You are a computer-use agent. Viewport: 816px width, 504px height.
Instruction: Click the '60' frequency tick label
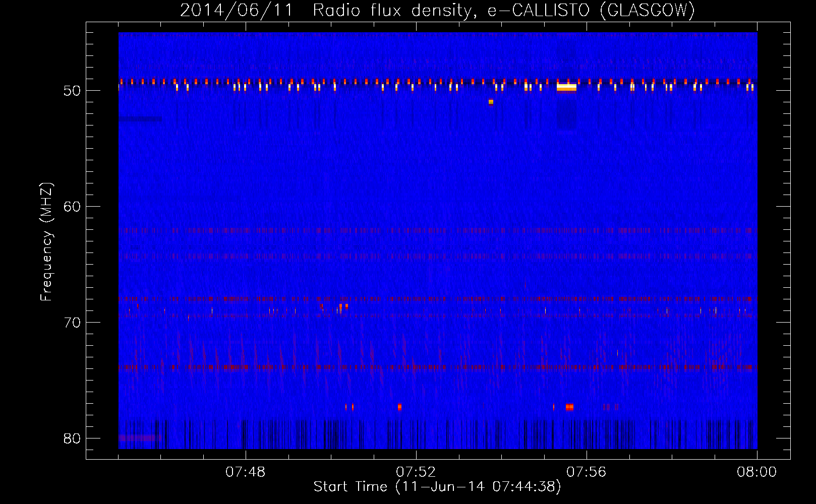click(x=72, y=207)
